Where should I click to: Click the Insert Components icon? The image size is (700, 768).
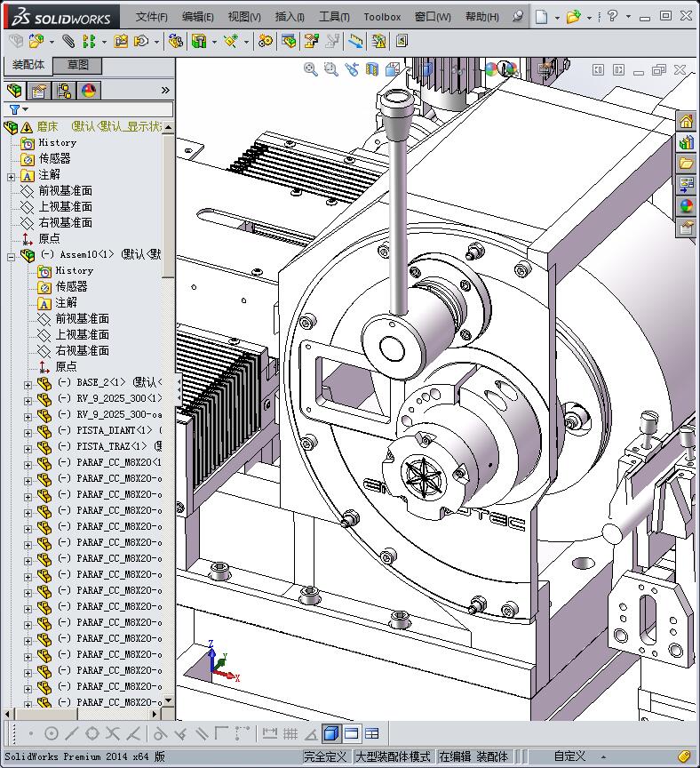(x=36, y=41)
